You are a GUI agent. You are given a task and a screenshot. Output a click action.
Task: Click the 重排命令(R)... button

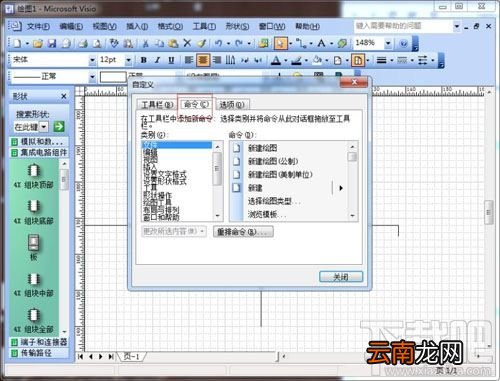[243, 232]
